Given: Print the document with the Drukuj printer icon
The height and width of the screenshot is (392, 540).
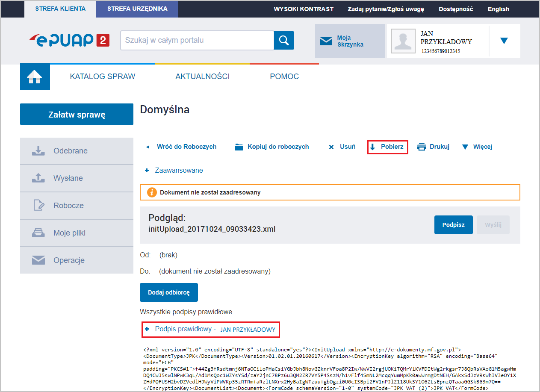Looking at the screenshot, I should coord(421,147).
